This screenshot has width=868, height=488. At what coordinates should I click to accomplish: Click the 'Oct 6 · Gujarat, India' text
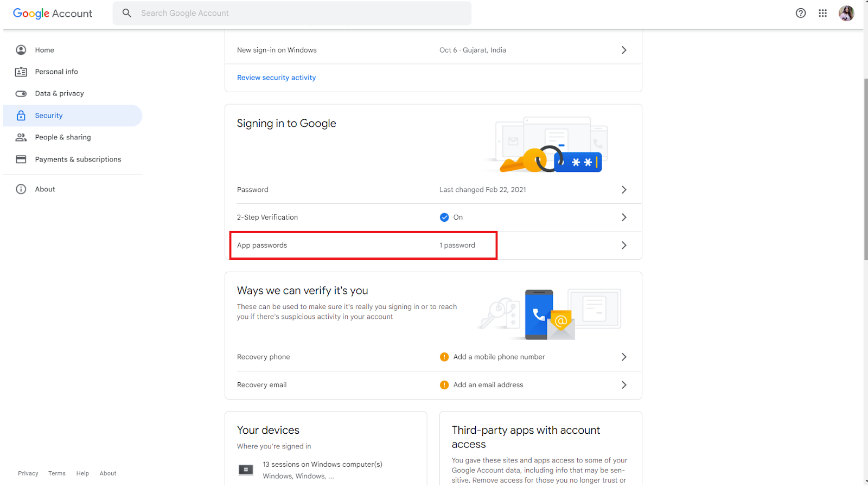click(473, 50)
